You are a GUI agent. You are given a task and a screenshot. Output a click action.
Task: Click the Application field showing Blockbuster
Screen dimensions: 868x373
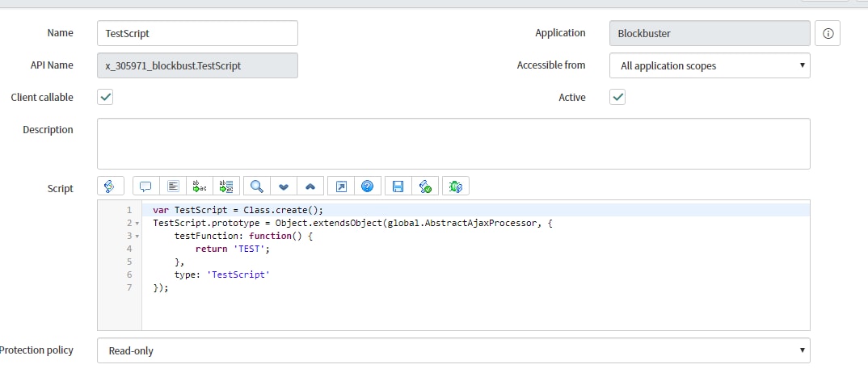[710, 33]
